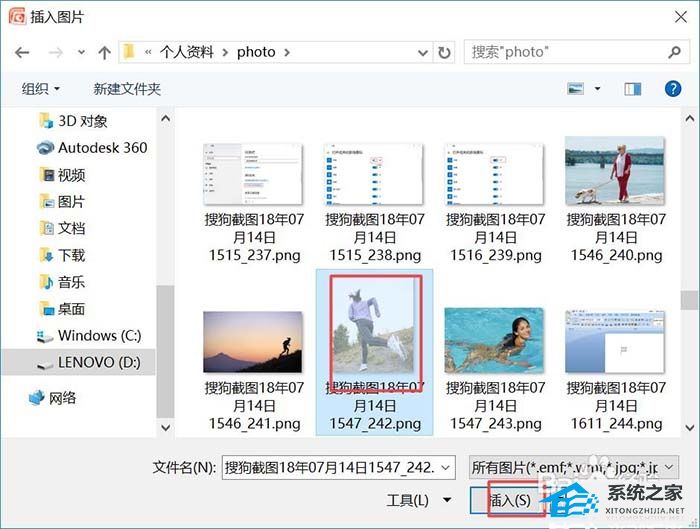Click the folder icon in address bar
Viewport: 700px width, 529px height.
(x=129, y=52)
